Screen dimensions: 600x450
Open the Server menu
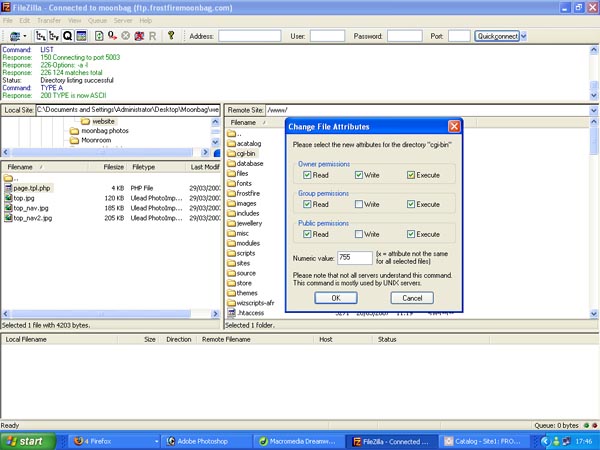[x=123, y=20]
